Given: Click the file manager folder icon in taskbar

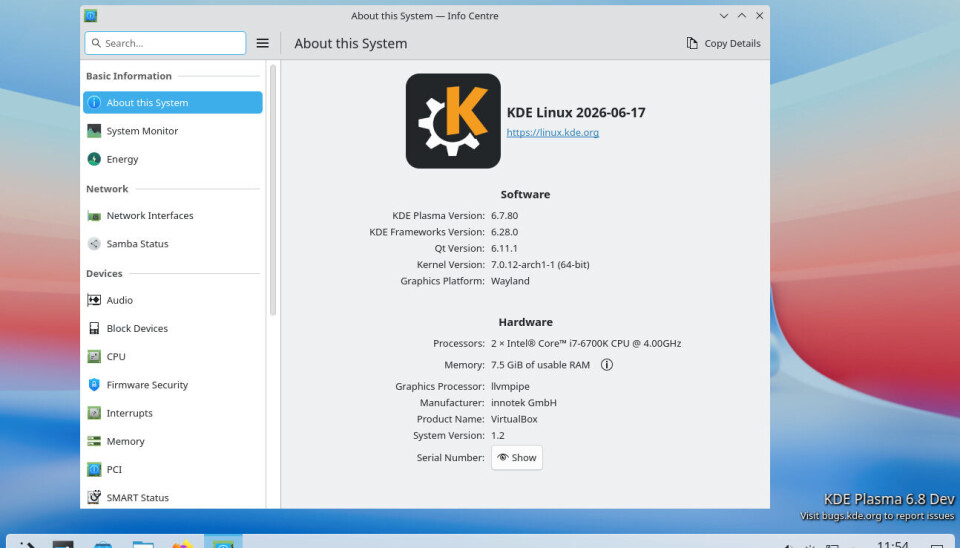Looking at the screenshot, I should [x=143, y=542].
